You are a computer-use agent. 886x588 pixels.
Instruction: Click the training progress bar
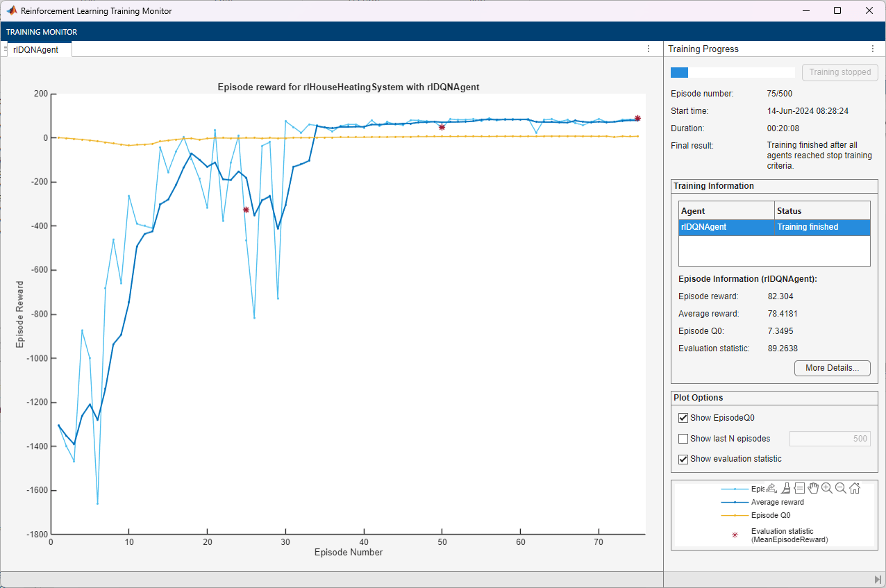tap(732, 72)
